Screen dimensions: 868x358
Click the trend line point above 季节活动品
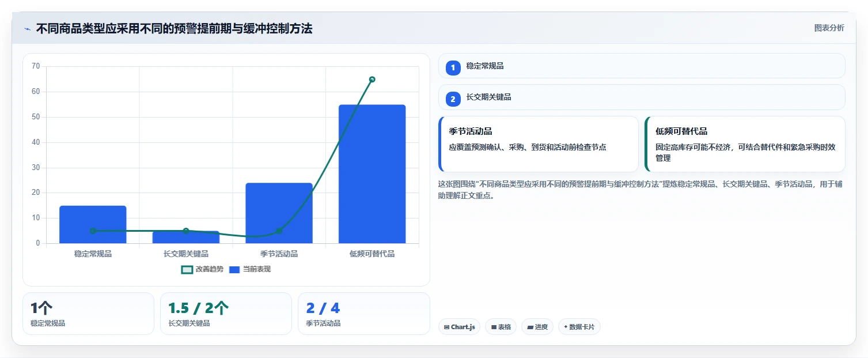coord(279,231)
